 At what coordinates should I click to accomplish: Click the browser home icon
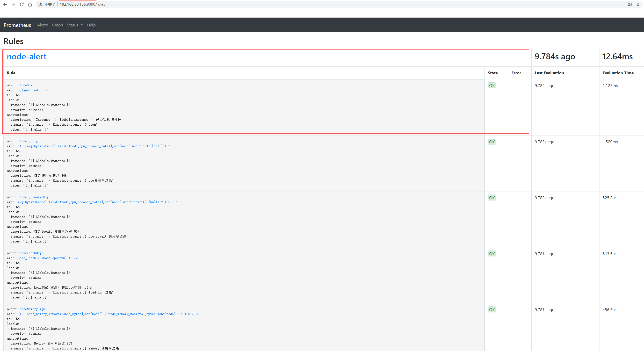(30, 4)
